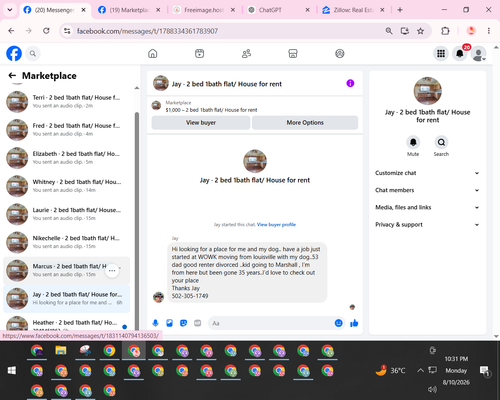500x400 pixels.
Task: Open Elizabeth conversation in list
Action: (67, 158)
